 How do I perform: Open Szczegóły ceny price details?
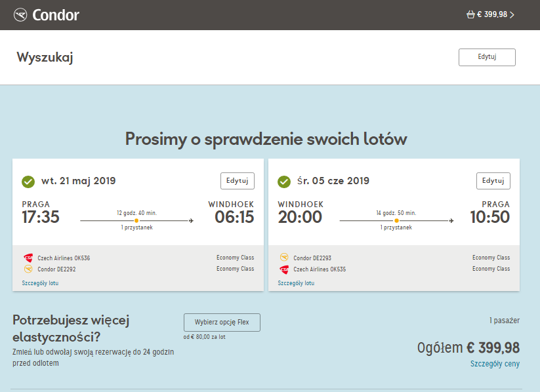point(495,364)
